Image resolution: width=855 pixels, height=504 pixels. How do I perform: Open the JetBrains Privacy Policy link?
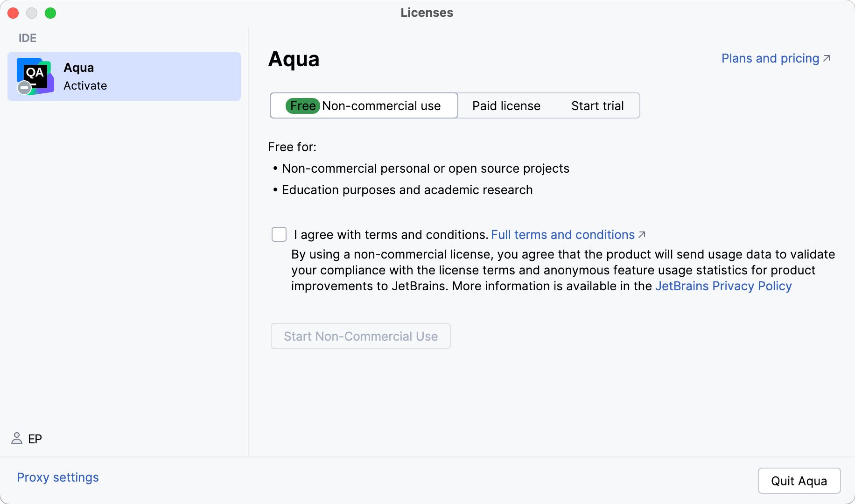click(723, 286)
